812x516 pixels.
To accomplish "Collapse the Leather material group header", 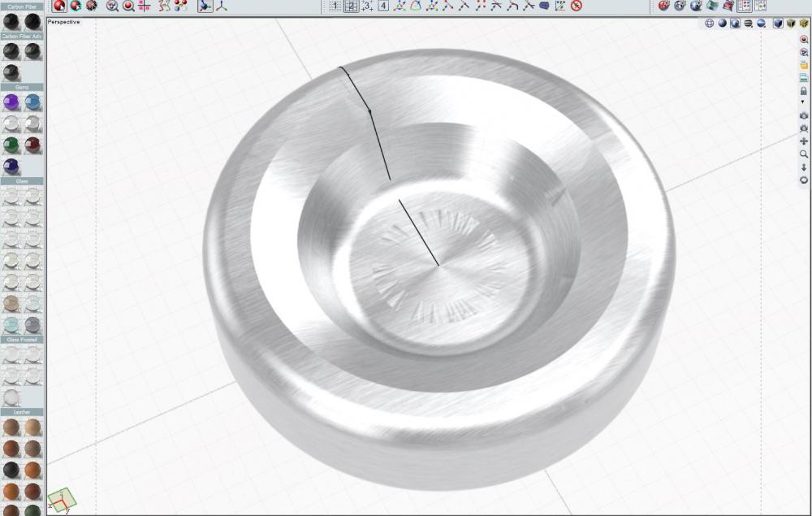I will (x=22, y=412).
